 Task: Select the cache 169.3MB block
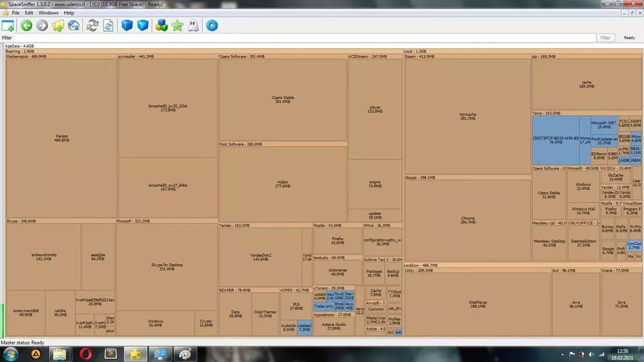tap(586, 84)
